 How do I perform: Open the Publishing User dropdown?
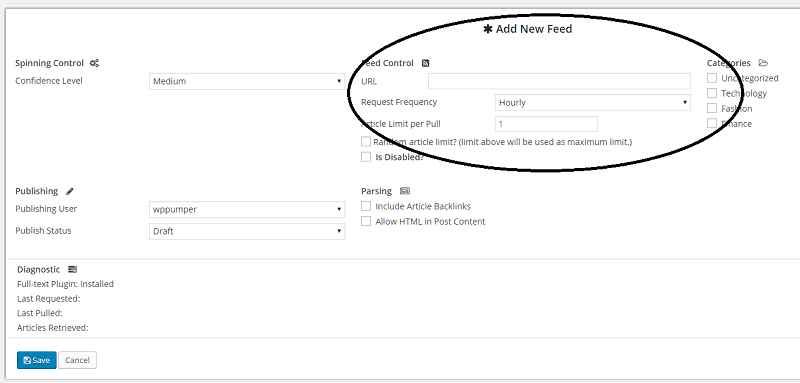247,209
